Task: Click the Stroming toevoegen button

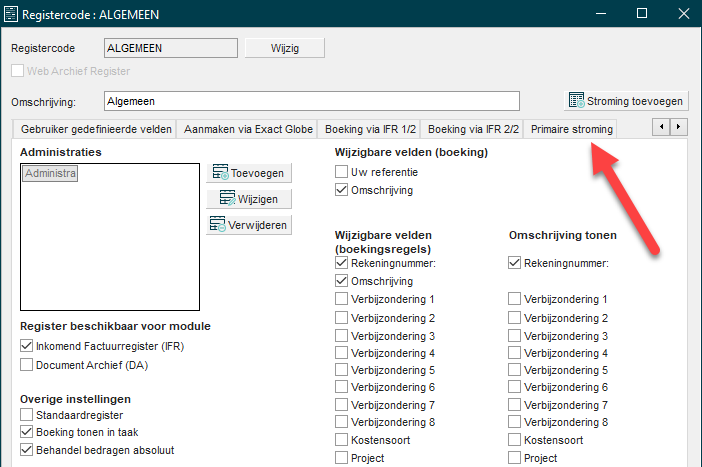Action: [x=626, y=101]
